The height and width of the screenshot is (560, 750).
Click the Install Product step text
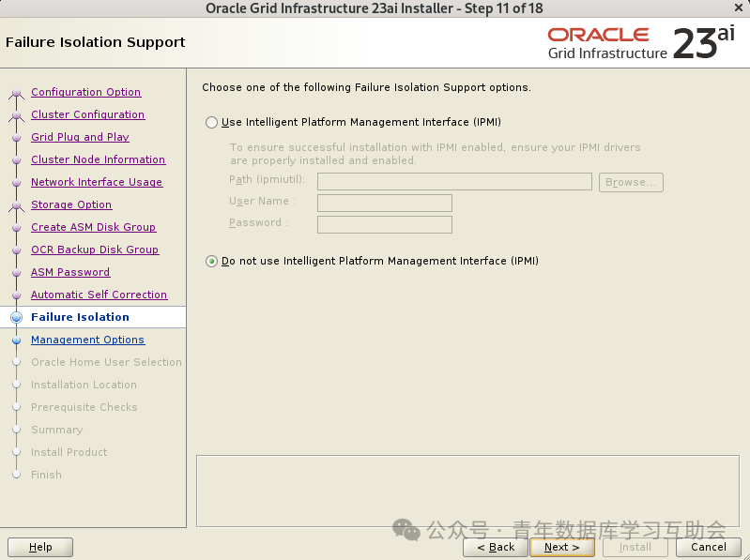pyautogui.click(x=69, y=451)
